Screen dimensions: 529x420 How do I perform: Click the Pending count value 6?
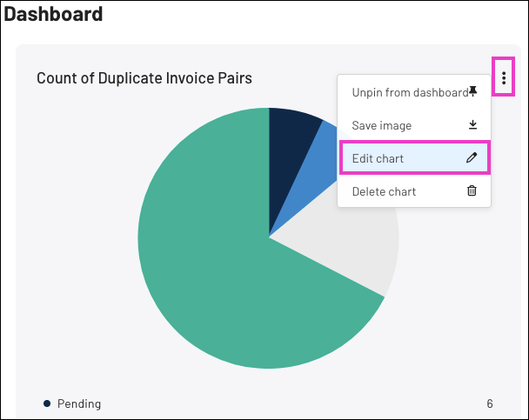coord(490,403)
